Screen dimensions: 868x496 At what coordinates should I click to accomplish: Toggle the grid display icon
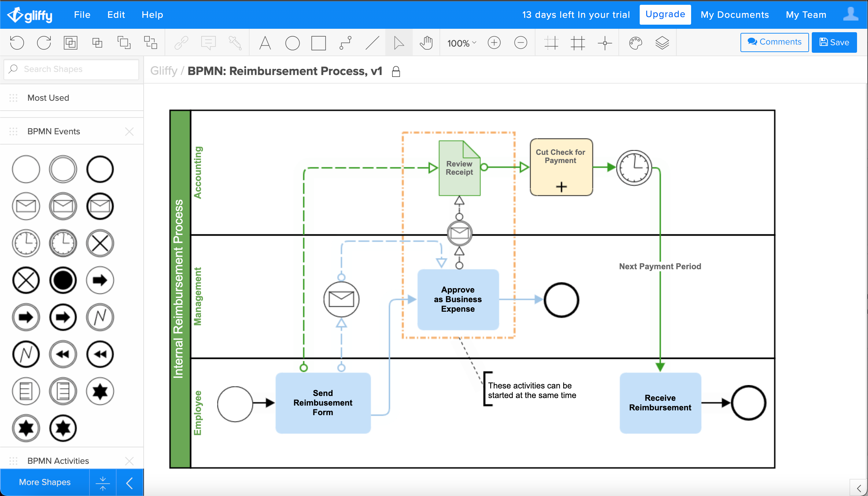pos(578,43)
